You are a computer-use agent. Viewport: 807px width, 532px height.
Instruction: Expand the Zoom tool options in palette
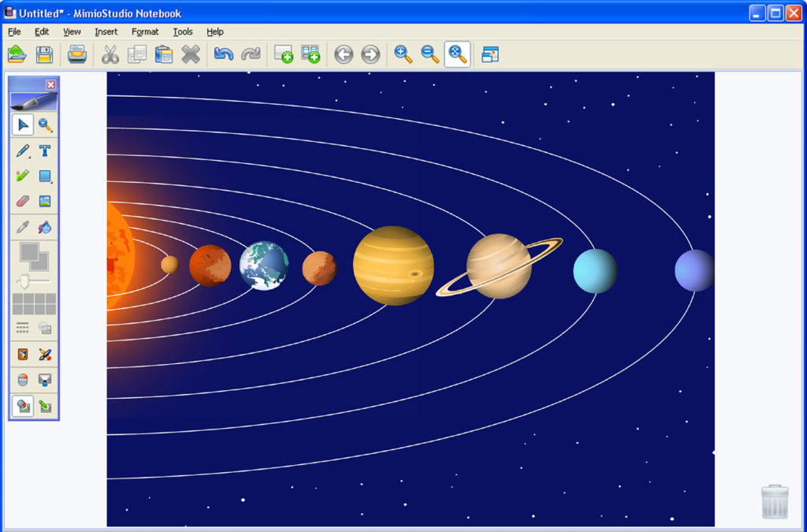point(52,131)
